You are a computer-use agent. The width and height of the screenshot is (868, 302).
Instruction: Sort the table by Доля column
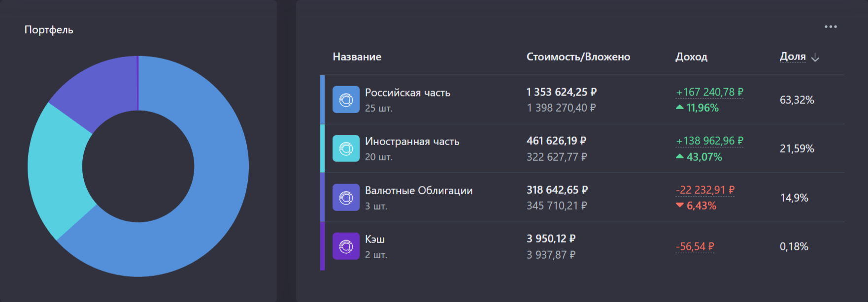[x=793, y=57]
